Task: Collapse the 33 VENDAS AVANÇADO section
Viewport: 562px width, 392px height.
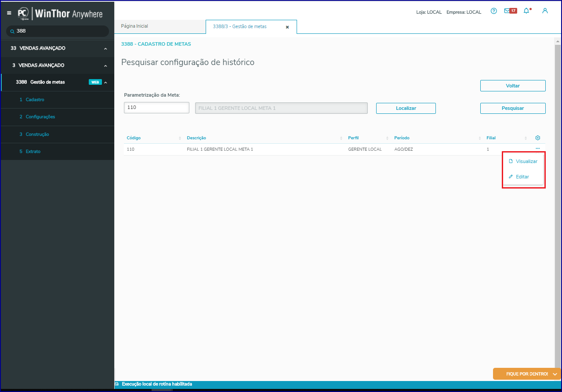Action: (105, 49)
